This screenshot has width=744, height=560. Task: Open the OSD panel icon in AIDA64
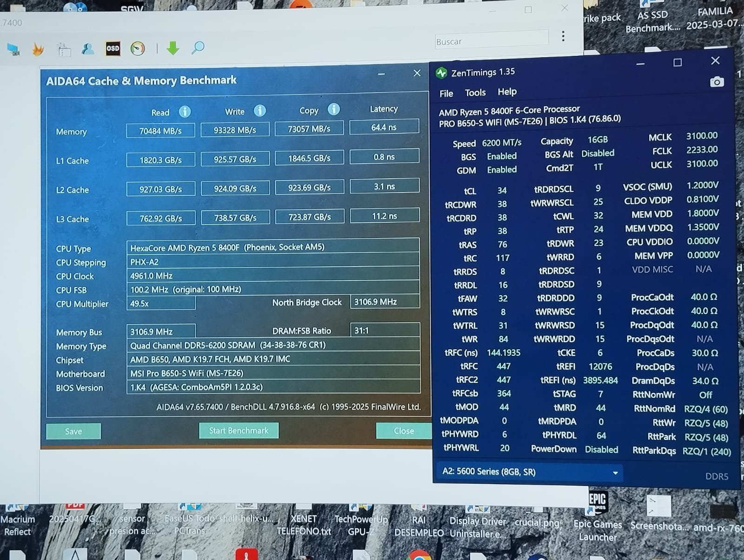pos(113,48)
